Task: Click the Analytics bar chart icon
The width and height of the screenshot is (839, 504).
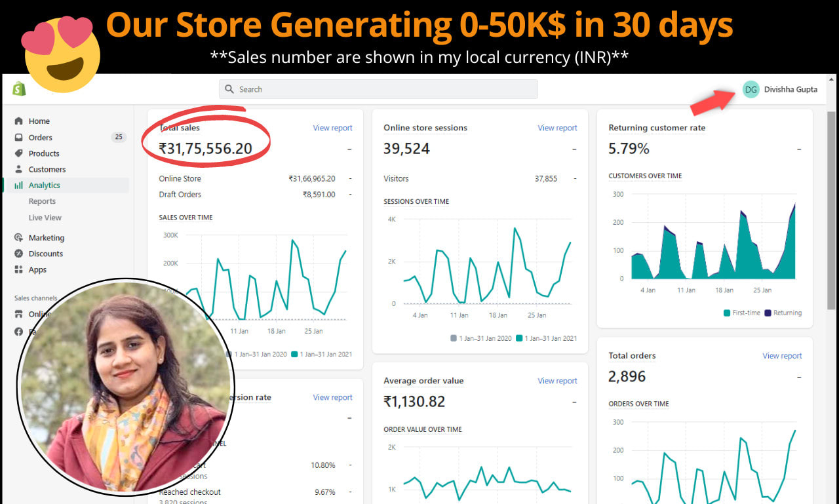Action: (x=18, y=185)
